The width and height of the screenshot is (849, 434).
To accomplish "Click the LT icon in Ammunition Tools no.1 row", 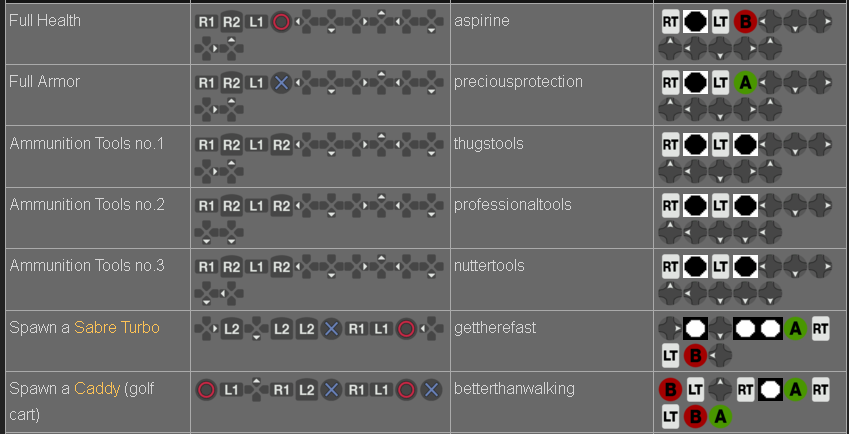I will 720,146.
